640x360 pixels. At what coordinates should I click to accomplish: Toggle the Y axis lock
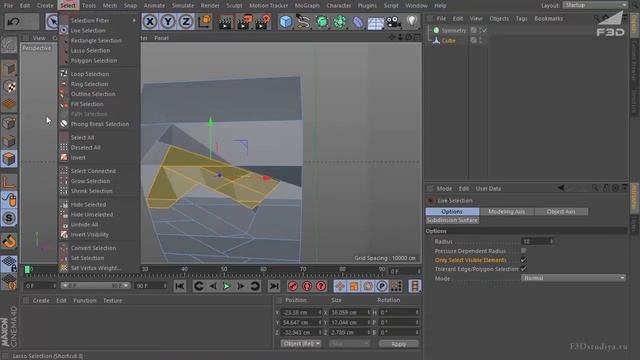click(168, 21)
